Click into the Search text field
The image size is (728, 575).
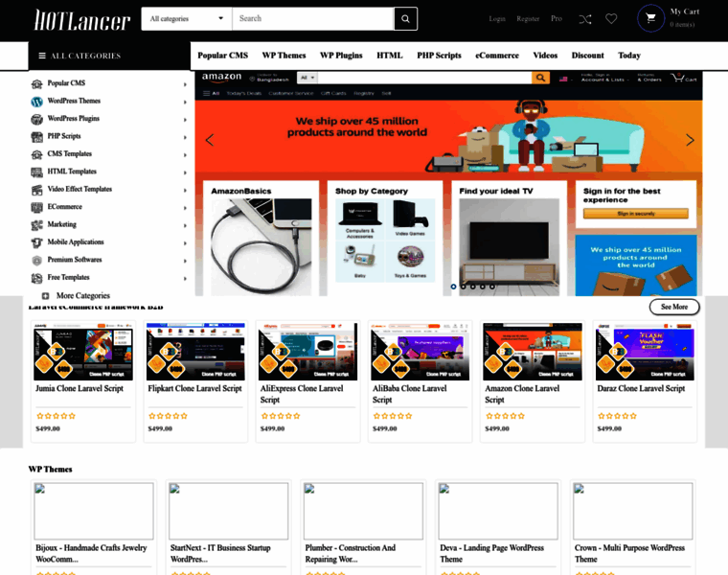[313, 18]
